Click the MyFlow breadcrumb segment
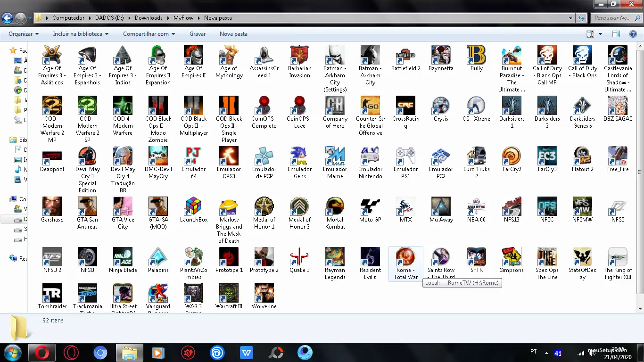The height and width of the screenshot is (362, 644). point(183,18)
